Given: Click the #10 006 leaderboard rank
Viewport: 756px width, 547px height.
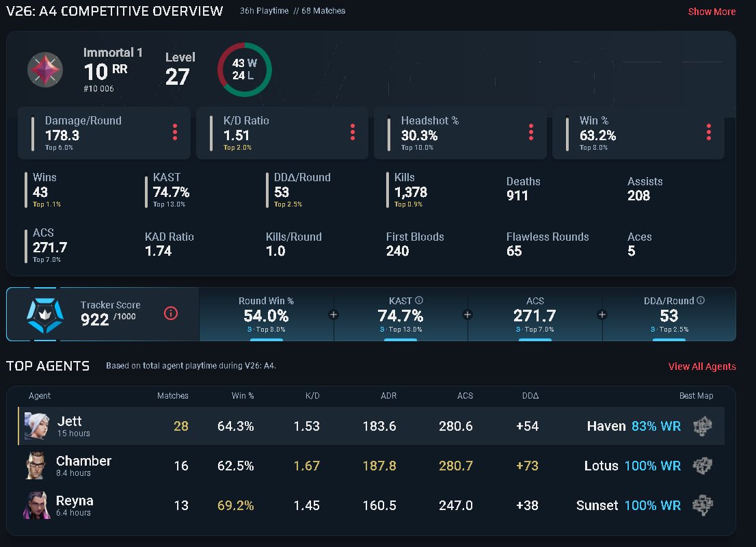Looking at the screenshot, I should tap(99, 89).
